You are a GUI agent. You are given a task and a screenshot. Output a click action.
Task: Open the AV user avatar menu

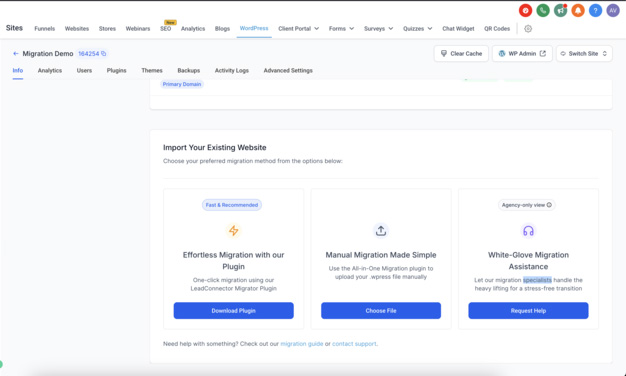click(613, 11)
